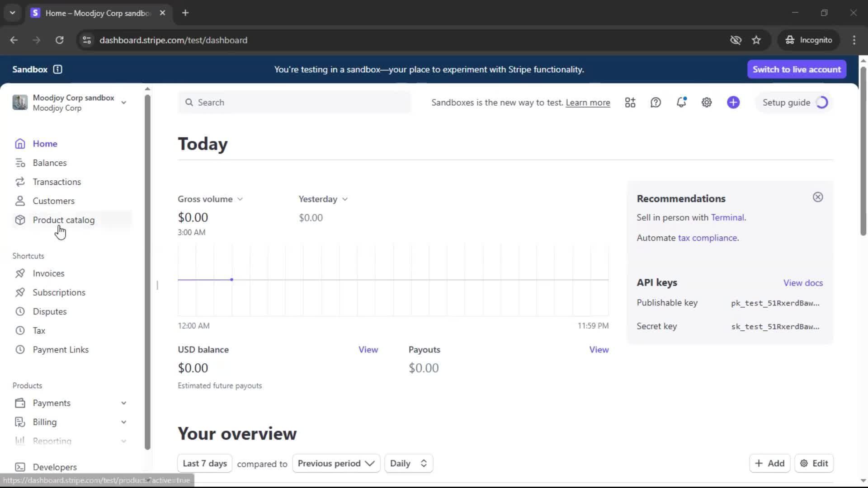
Task: Dismiss the Recommendations panel
Action: coord(817,197)
